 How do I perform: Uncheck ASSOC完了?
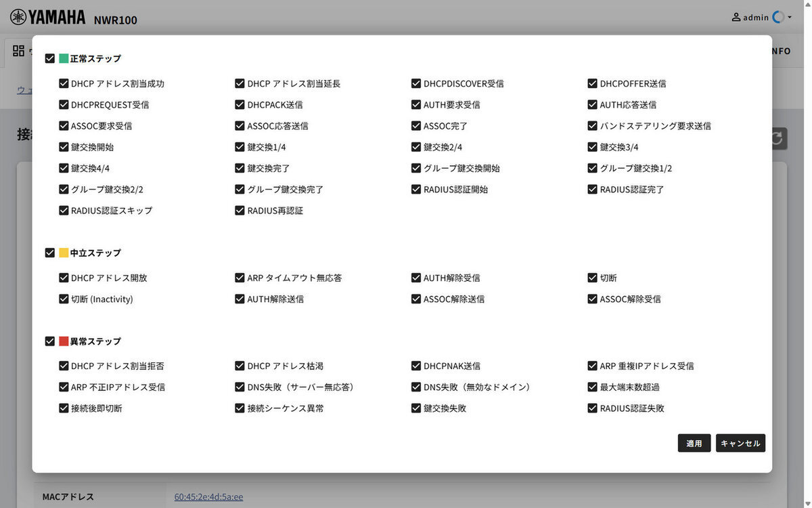[416, 126]
